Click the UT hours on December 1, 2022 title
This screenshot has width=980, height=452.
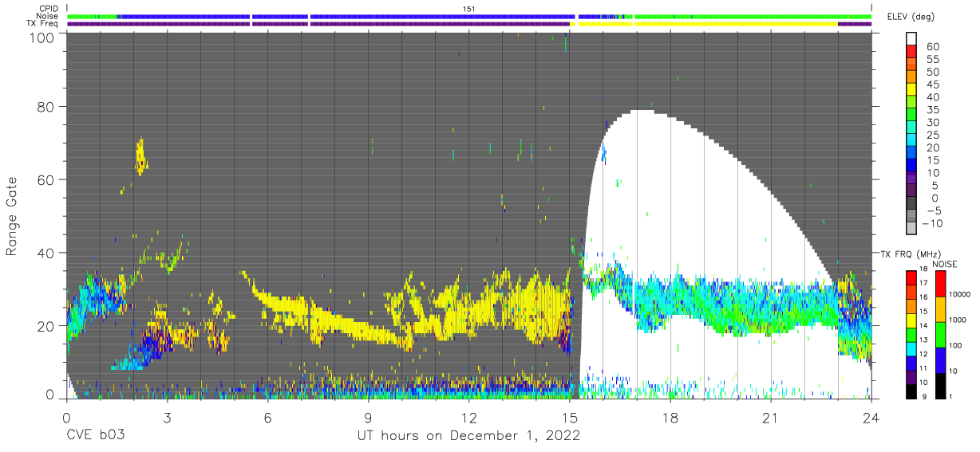click(468, 437)
